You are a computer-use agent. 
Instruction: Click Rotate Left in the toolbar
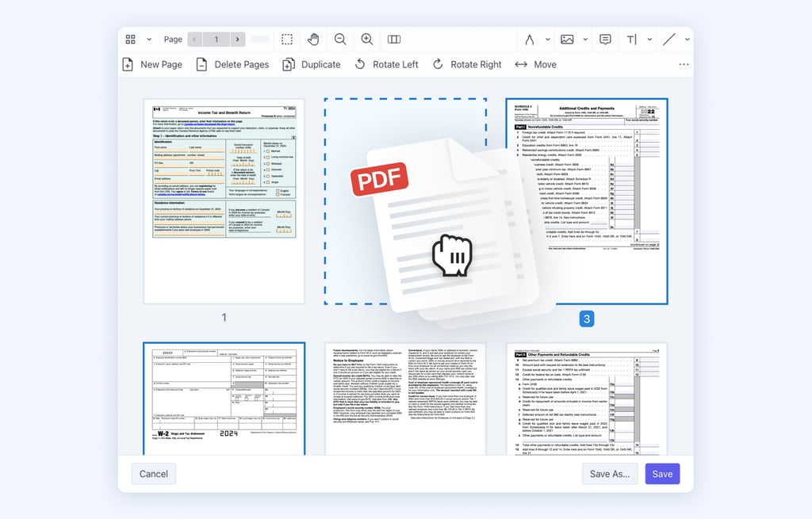pyautogui.click(x=385, y=64)
